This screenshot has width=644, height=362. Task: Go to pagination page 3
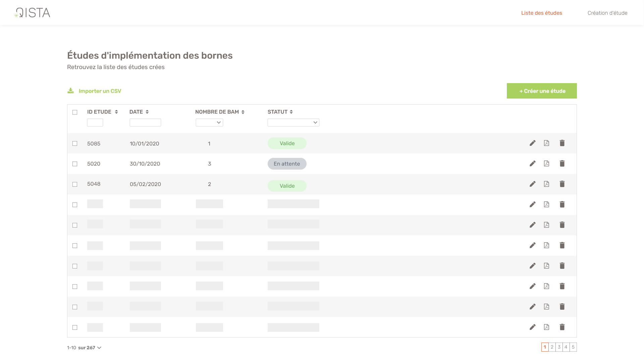(x=559, y=347)
